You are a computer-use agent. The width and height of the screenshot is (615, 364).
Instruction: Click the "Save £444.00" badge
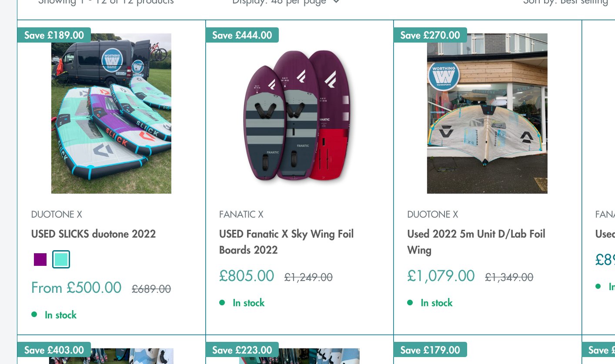242,35
